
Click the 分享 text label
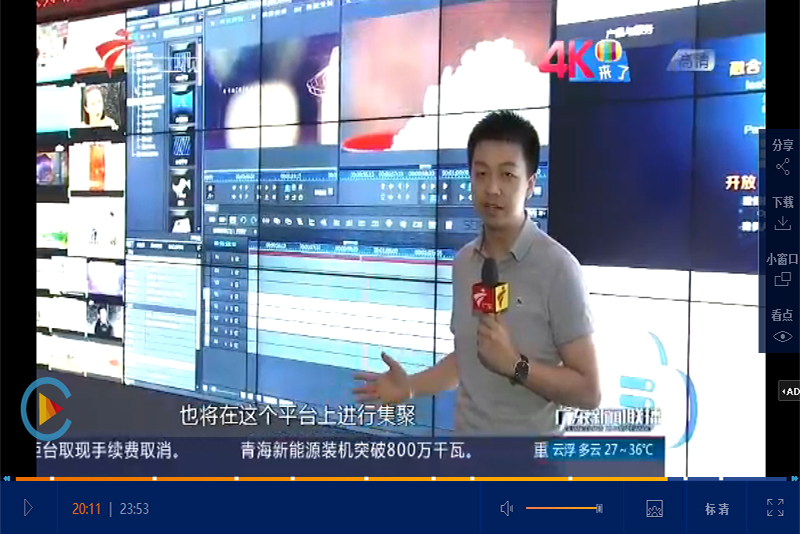click(x=782, y=145)
